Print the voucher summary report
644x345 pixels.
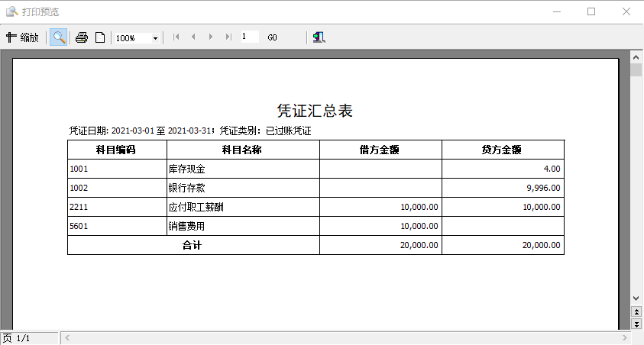[x=82, y=37]
